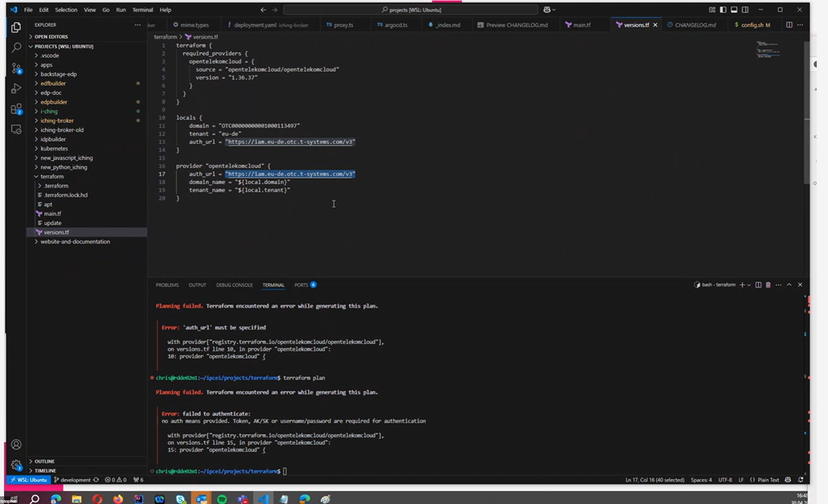This screenshot has width=828, height=504.
Task: Open the new terminal profile dropdown arrow
Action: tap(749, 284)
